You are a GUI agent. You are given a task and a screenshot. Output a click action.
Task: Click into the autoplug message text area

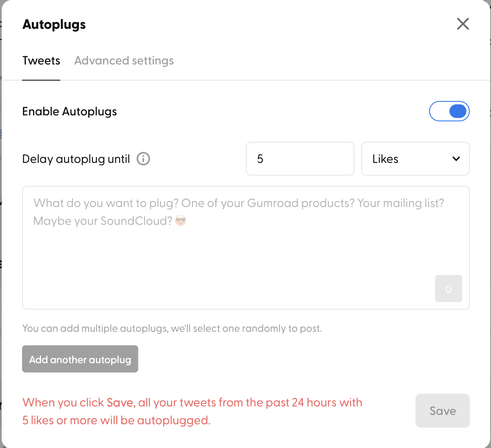[246, 248]
